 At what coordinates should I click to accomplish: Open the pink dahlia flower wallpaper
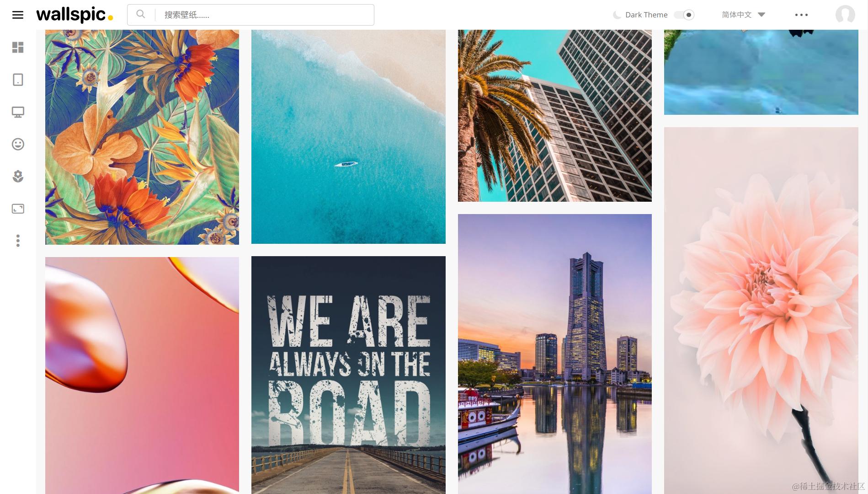click(761, 311)
